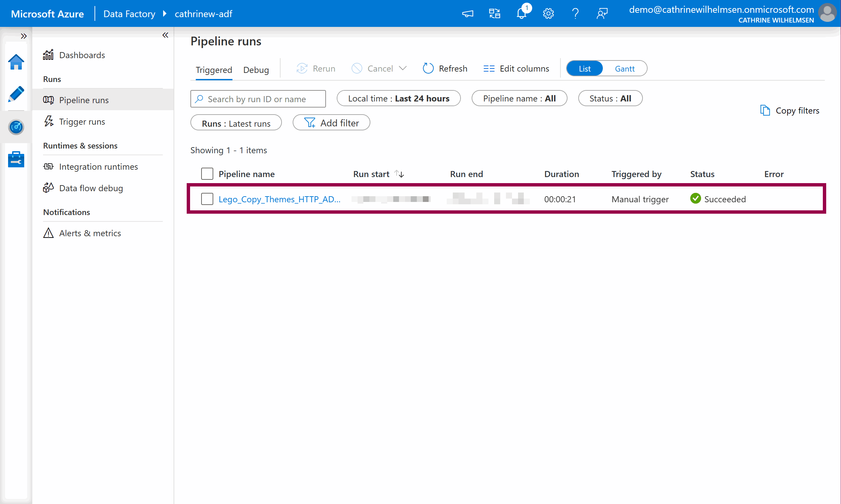
Task: Open the Status All filter dropdown
Action: point(610,98)
